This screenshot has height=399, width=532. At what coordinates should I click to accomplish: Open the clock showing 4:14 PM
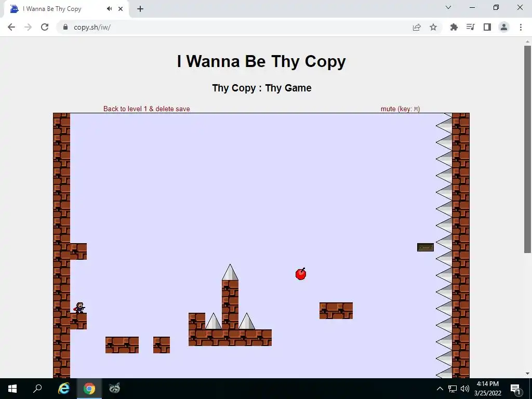487,389
